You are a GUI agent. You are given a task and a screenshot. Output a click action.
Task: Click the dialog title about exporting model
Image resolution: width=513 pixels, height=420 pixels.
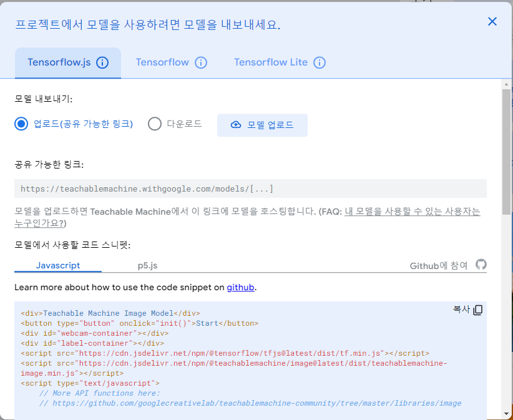click(x=147, y=25)
